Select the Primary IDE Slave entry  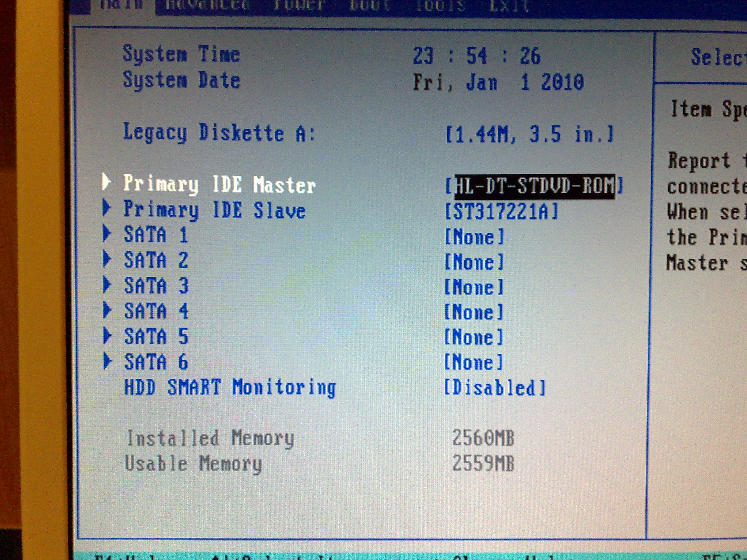coord(215,210)
